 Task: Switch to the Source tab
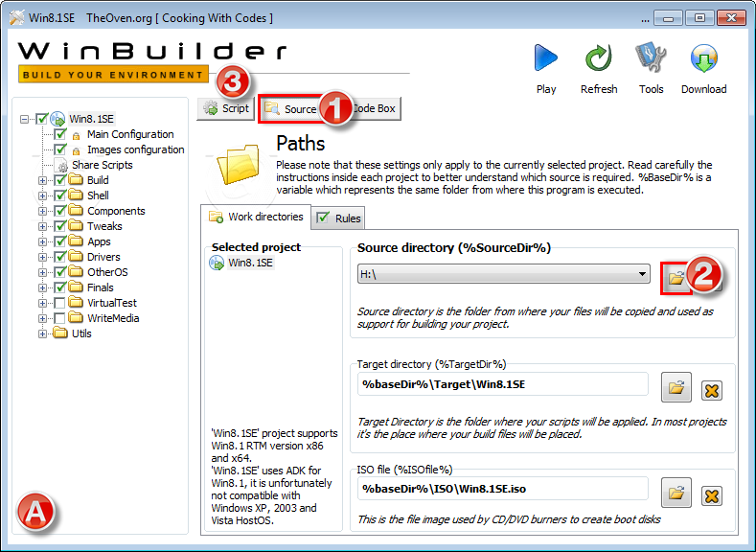point(291,109)
